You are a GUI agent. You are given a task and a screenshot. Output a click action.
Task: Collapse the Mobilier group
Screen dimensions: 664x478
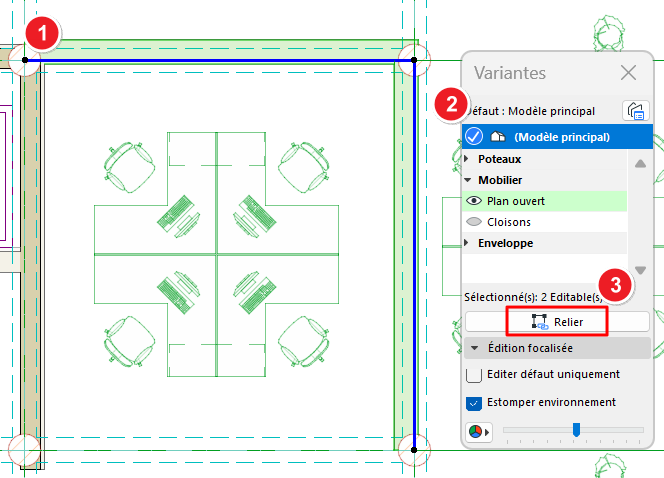(x=468, y=180)
